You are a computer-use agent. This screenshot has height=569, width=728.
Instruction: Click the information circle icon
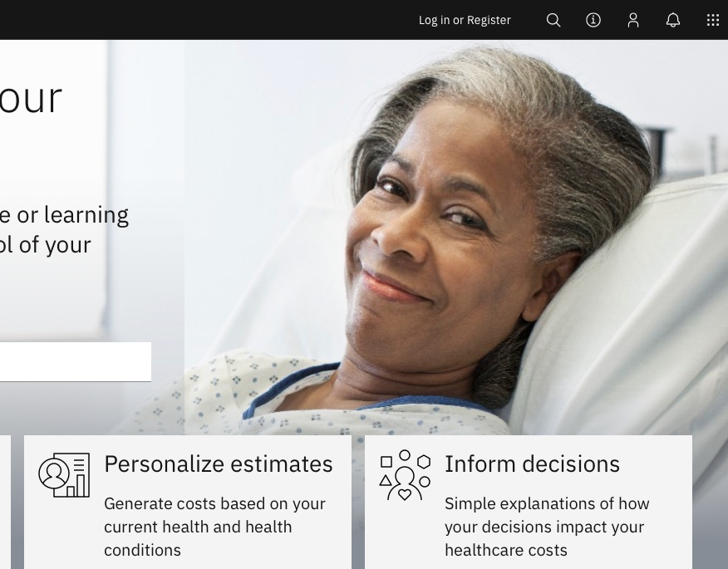593,20
